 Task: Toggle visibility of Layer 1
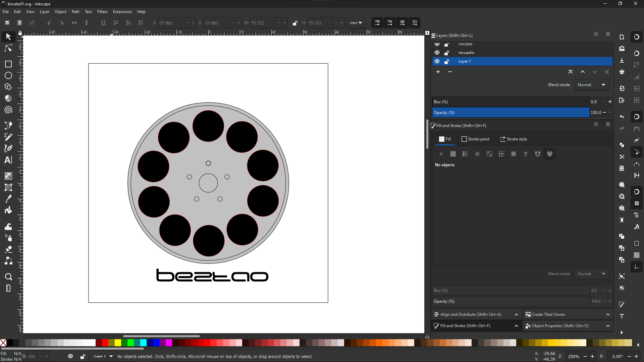click(437, 61)
